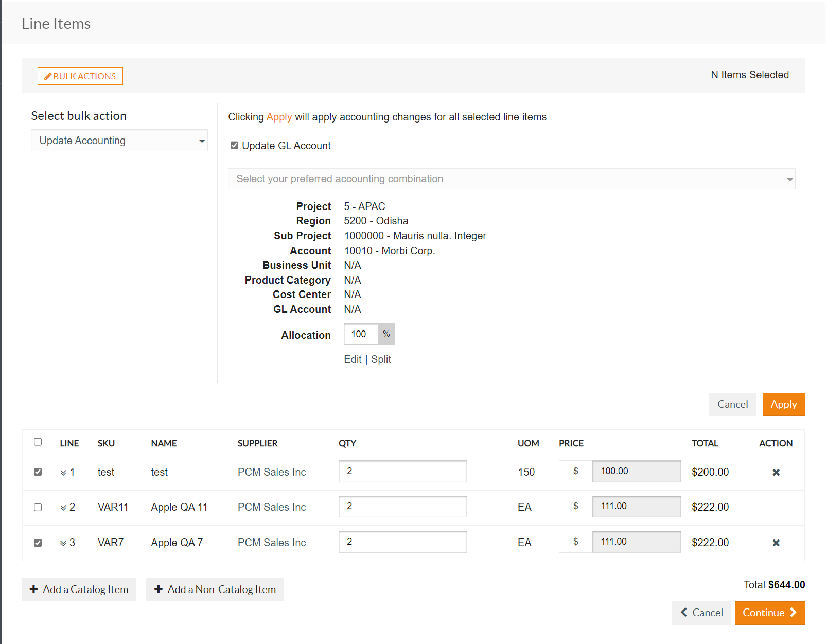Click the price field for Apple QA 7

[x=637, y=542]
